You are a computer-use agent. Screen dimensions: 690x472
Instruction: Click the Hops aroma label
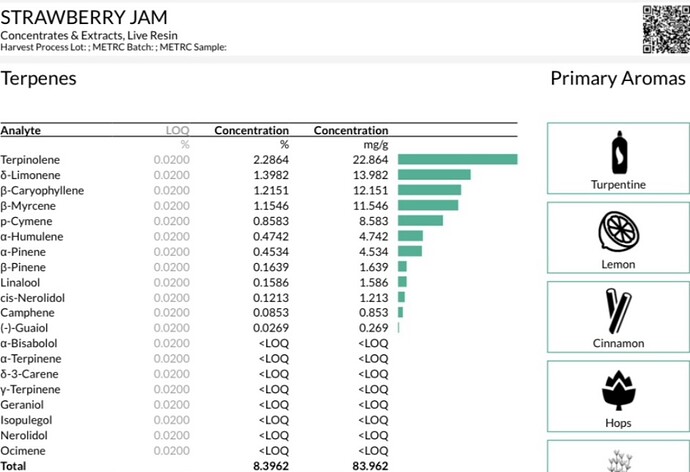[x=618, y=423]
